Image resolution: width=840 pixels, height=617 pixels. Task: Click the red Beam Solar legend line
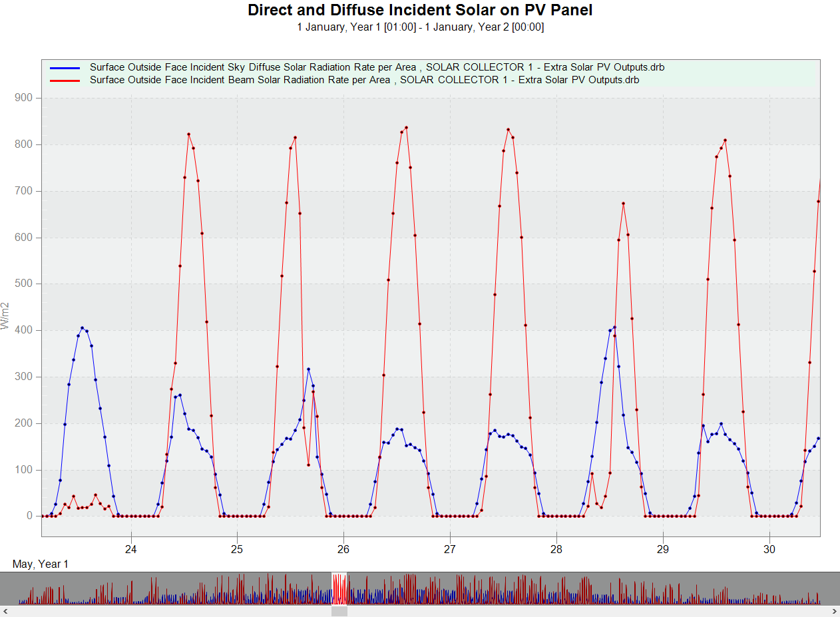pos(65,80)
